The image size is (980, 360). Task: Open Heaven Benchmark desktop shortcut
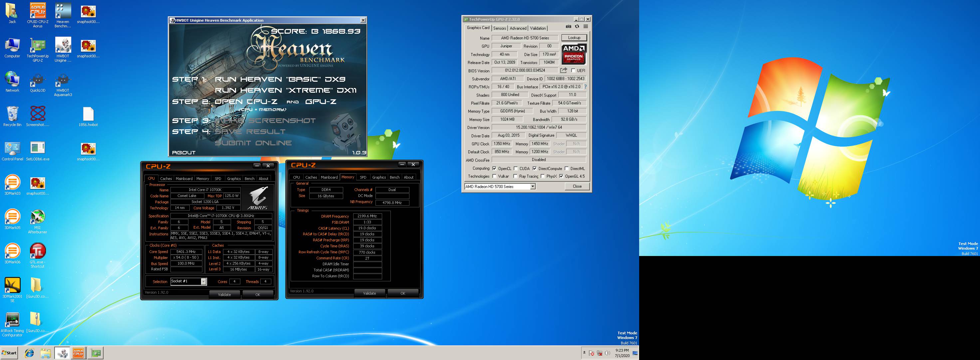[63, 15]
